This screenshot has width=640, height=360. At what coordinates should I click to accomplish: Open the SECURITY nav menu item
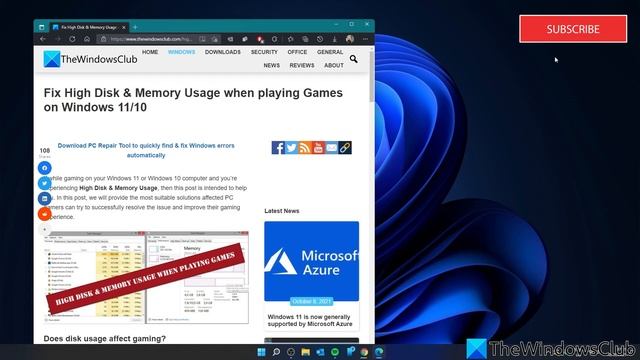(x=264, y=52)
